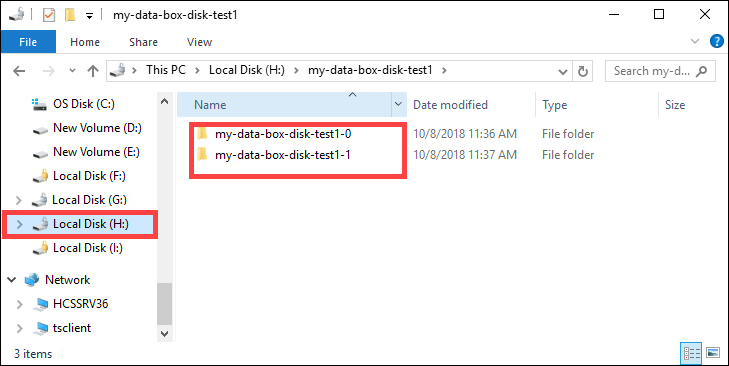Viewport: 729px width, 366px height.
Task: Switch to the View ribbon tab
Action: pos(199,42)
